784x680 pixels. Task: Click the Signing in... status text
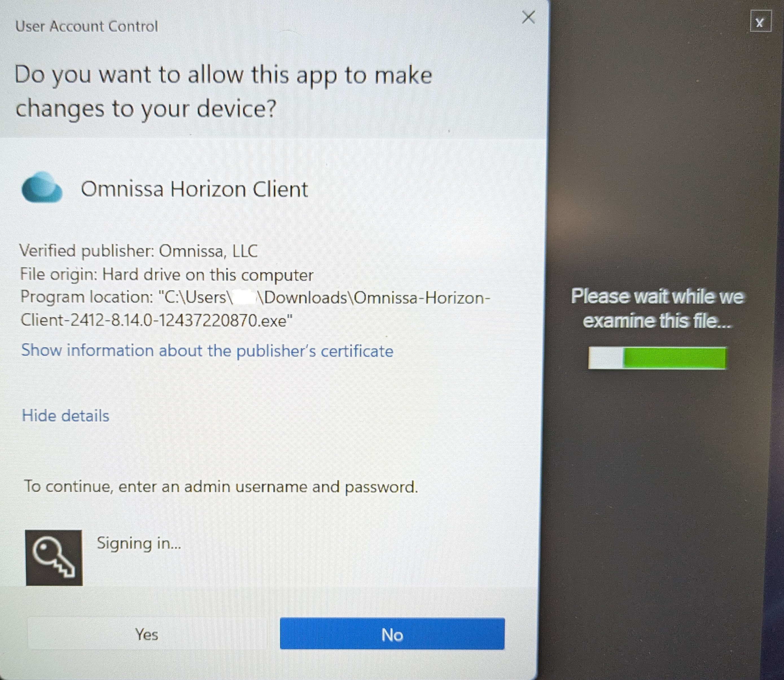139,543
